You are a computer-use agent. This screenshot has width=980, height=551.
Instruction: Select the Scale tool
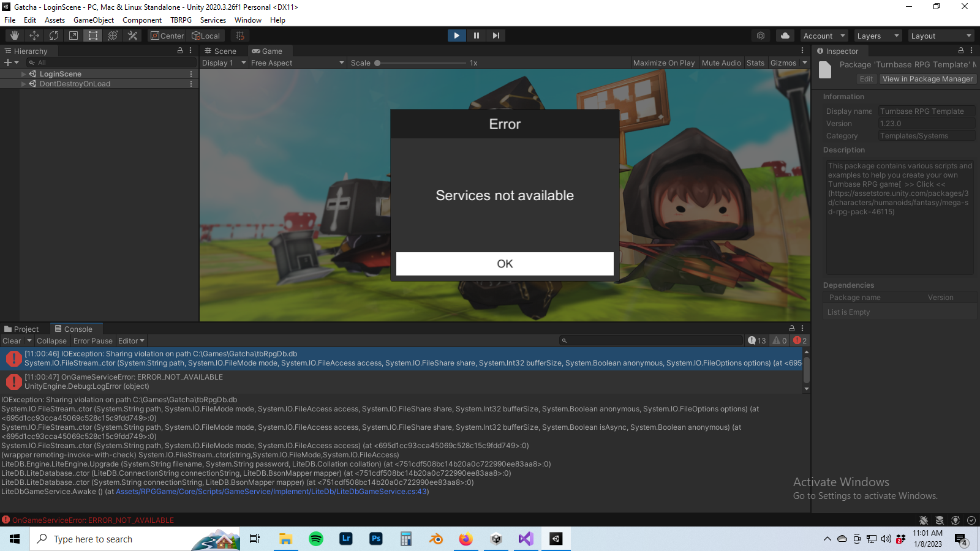click(x=73, y=35)
